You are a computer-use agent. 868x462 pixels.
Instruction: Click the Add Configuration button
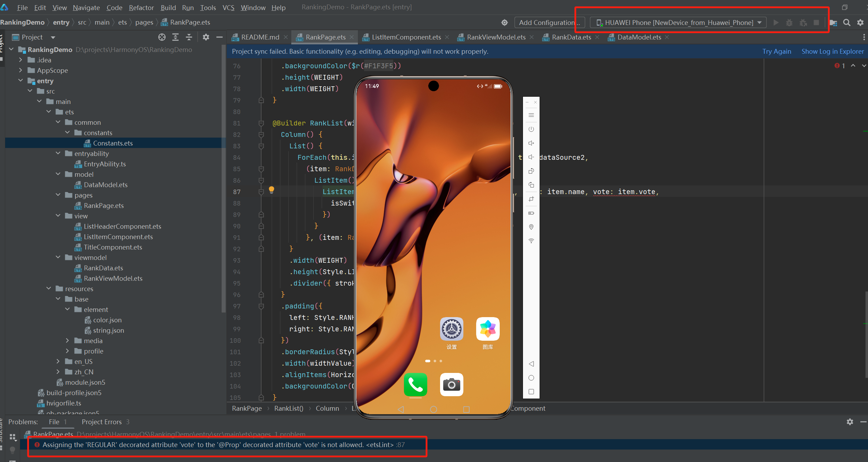pyautogui.click(x=549, y=23)
